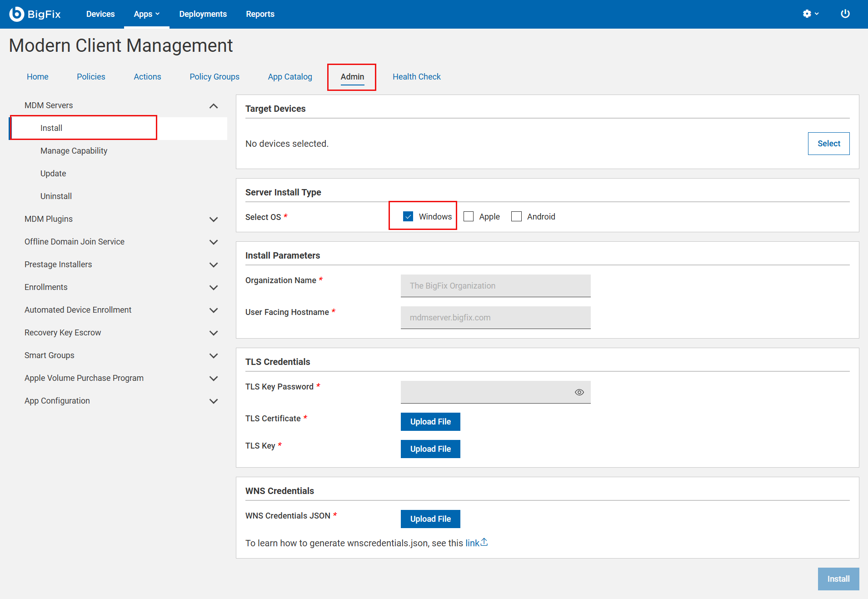Click the power/logout icon

[845, 14]
